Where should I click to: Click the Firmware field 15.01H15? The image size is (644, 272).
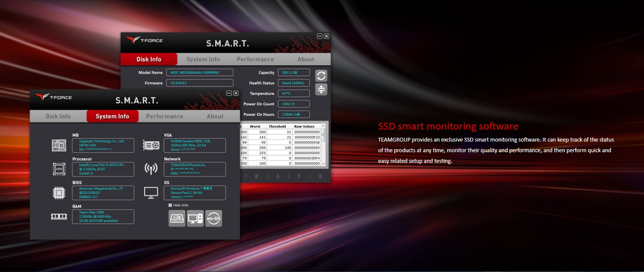tap(200, 83)
